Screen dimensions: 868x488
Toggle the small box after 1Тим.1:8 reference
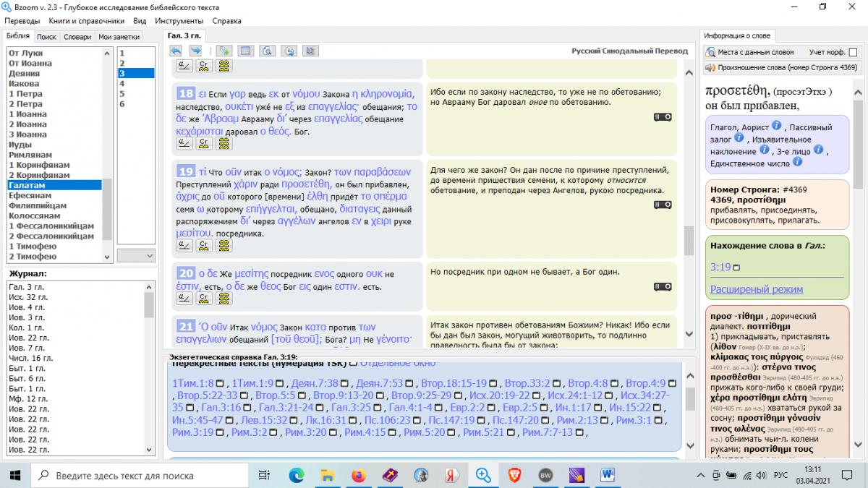220,383
